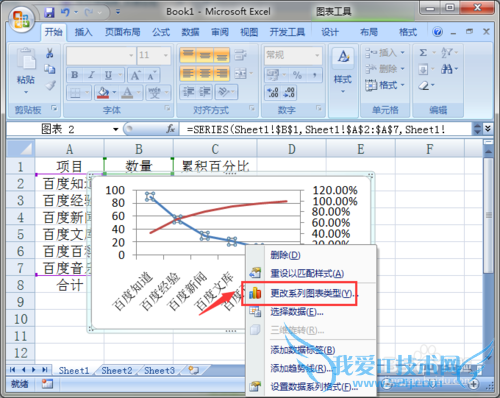The height and width of the screenshot is (398, 500).
Task: Click the Office button logo
Action: coord(21,19)
